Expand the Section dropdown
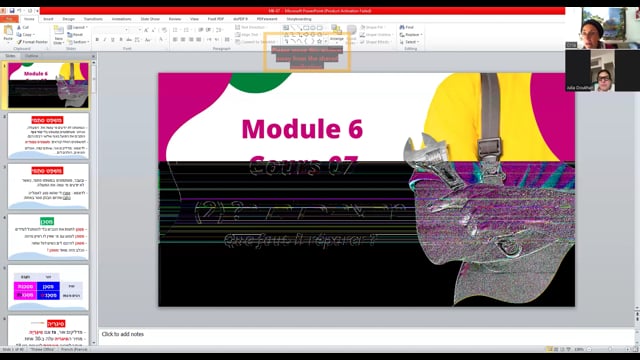Screen dimensions: 640x360 point(78,42)
